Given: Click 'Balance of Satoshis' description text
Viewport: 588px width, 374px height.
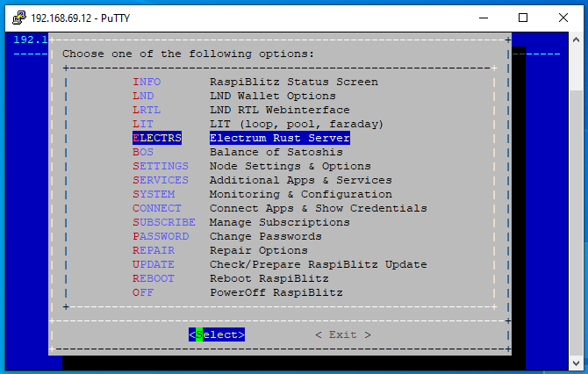Looking at the screenshot, I should pyautogui.click(x=276, y=152).
